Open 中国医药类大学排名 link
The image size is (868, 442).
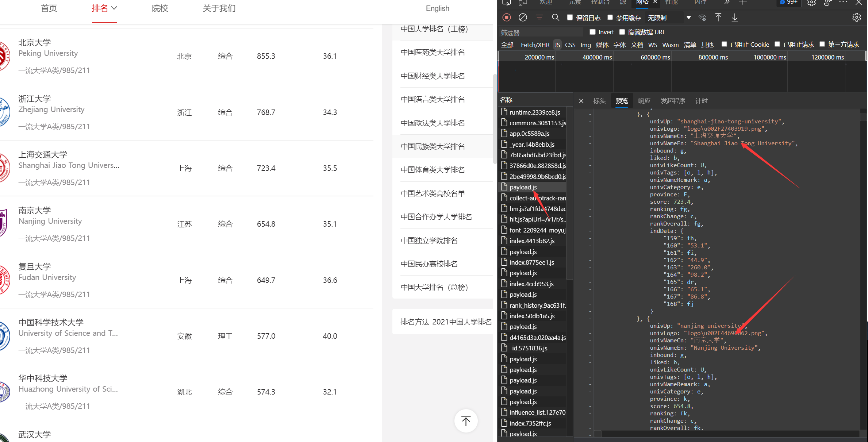[433, 52]
